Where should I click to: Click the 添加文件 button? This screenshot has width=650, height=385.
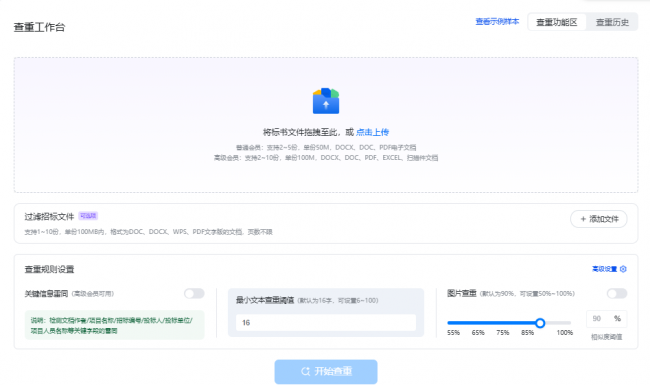click(x=599, y=219)
